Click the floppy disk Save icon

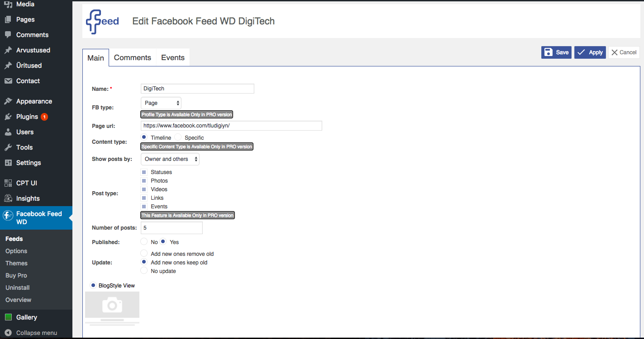click(548, 52)
